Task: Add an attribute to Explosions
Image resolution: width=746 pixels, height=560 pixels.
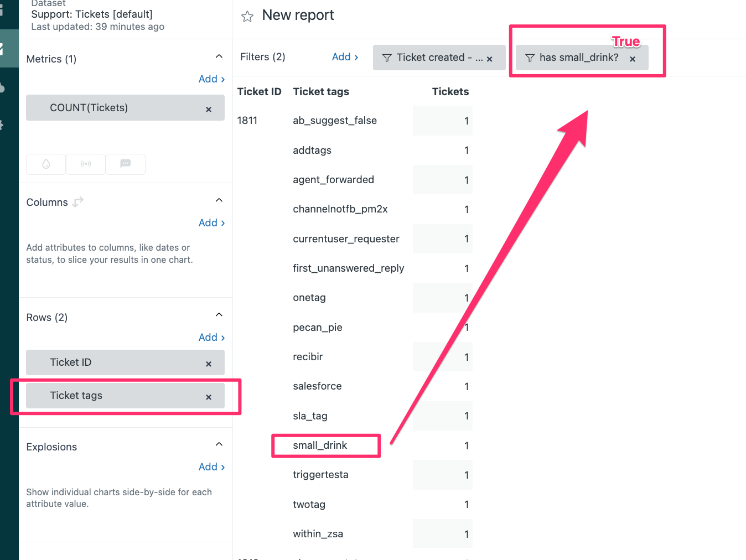Action: [211, 467]
